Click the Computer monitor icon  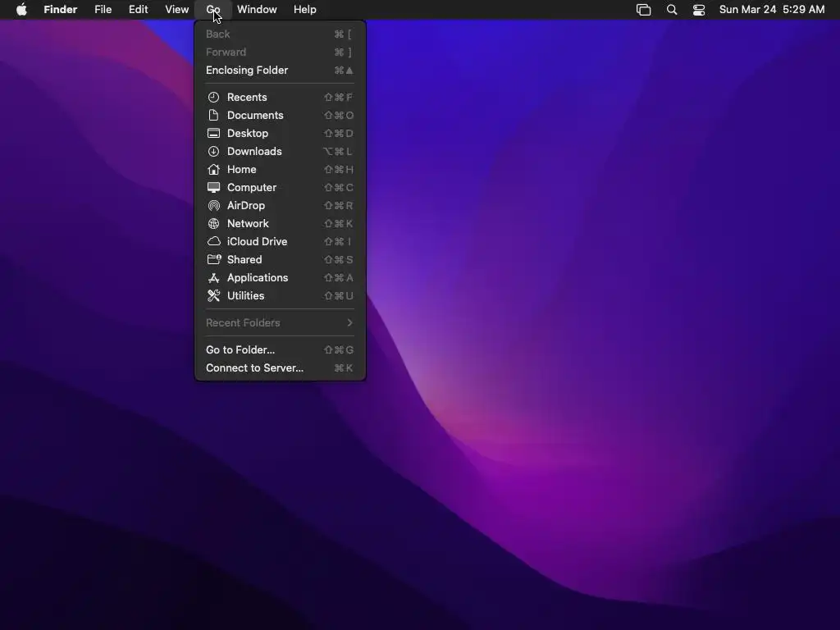214,188
